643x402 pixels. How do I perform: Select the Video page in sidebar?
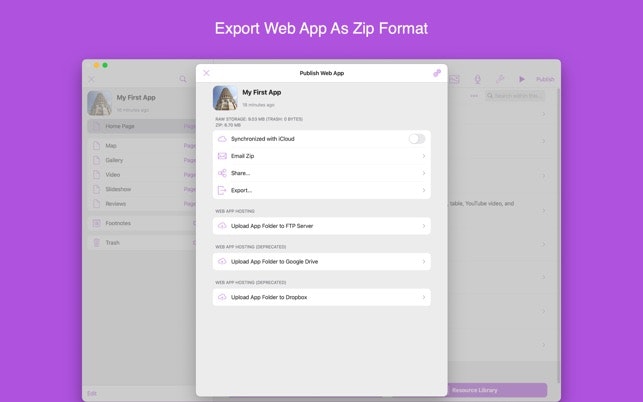(x=141, y=175)
